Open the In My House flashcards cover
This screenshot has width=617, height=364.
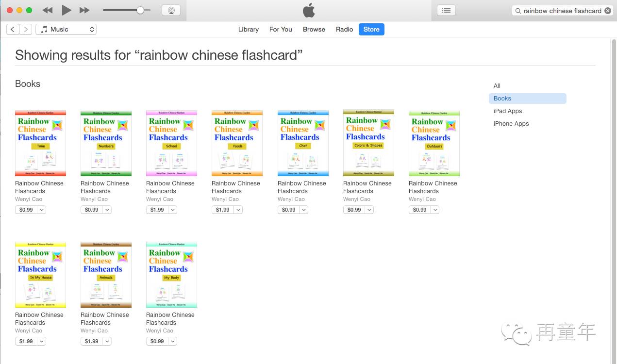41,275
